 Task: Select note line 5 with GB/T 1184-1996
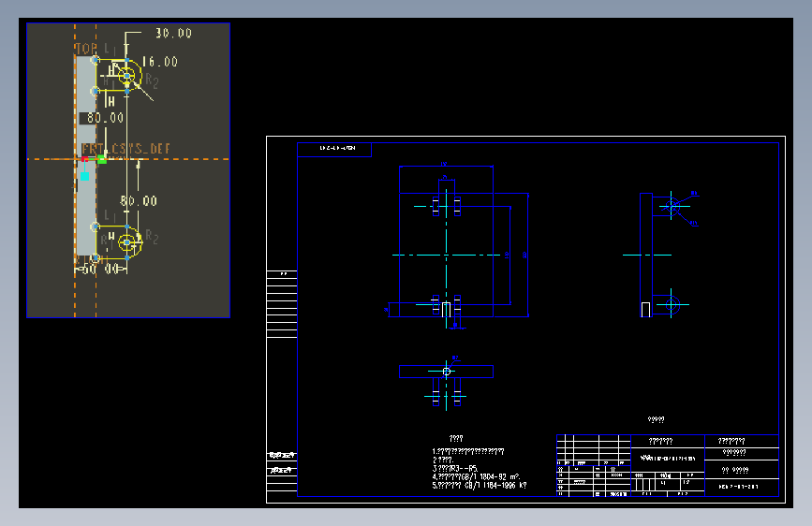479,486
